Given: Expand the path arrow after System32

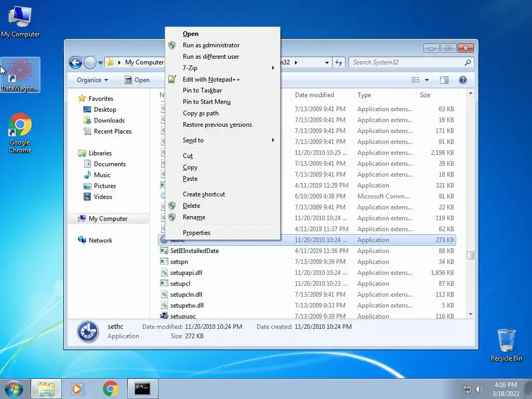Looking at the screenshot, I should 296,62.
